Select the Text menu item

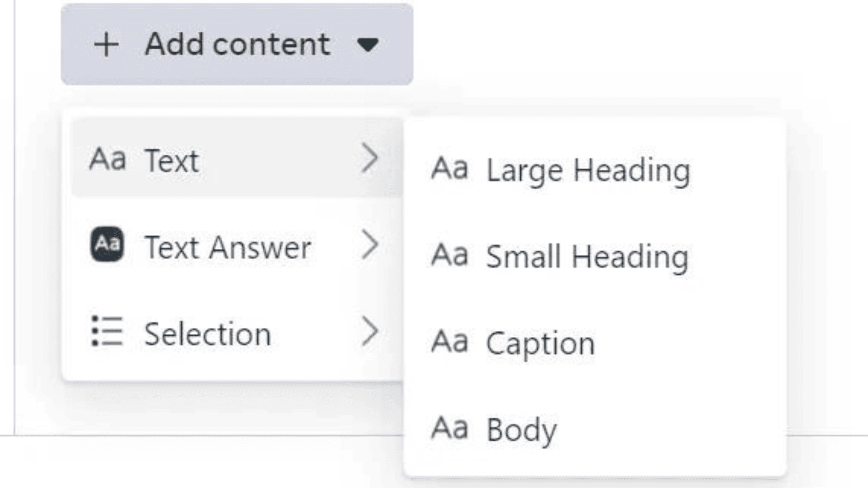pyautogui.click(x=237, y=158)
